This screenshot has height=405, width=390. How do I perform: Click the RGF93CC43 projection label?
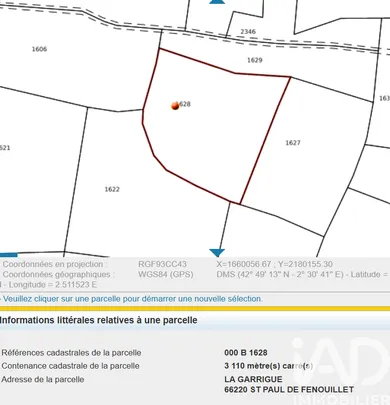point(162,264)
